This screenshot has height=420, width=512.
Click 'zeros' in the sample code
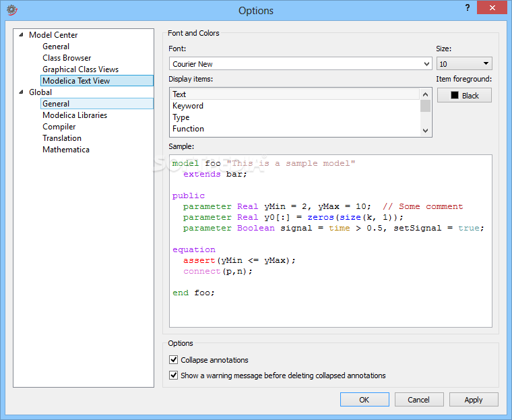(321, 217)
